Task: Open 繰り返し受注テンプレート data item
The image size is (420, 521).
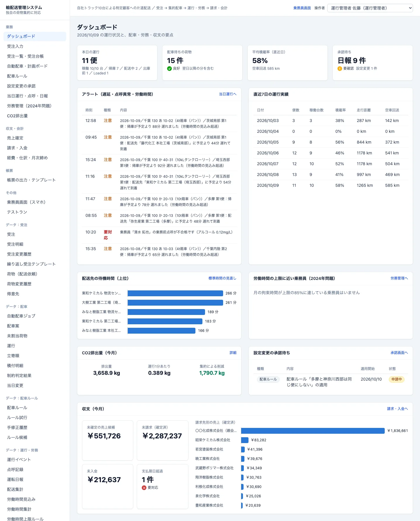Action: 35,264
